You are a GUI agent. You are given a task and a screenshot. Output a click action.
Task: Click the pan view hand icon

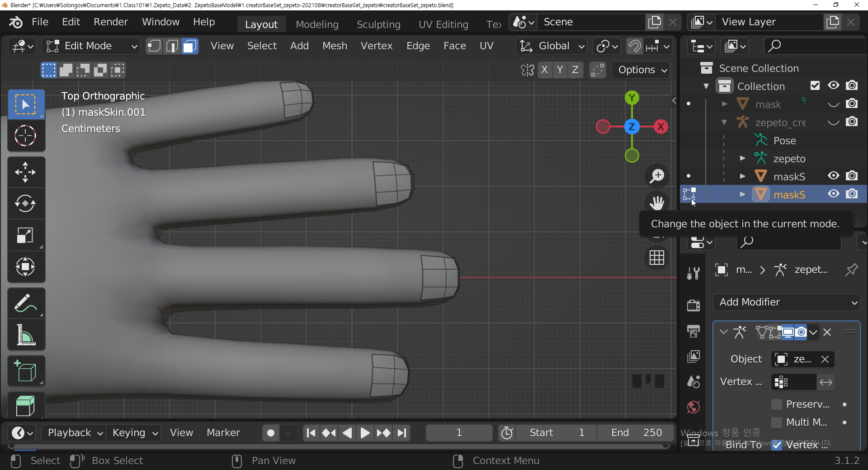657,202
